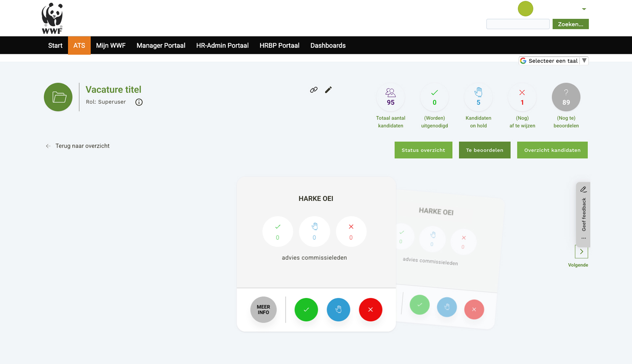Expand the user account dropdown arrow

[x=584, y=9]
